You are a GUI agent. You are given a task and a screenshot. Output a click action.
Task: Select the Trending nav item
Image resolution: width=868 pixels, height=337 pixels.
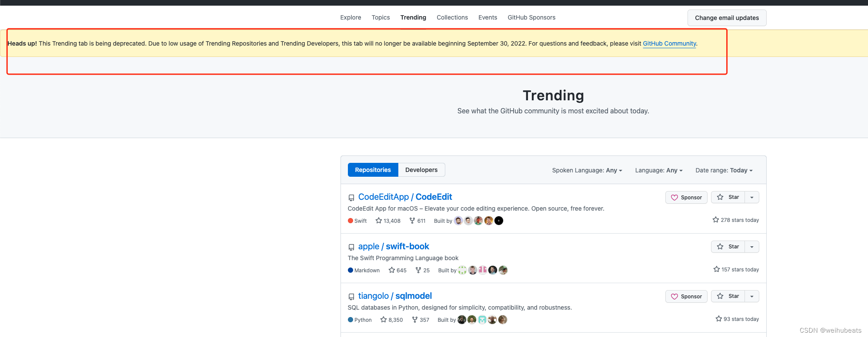point(413,17)
